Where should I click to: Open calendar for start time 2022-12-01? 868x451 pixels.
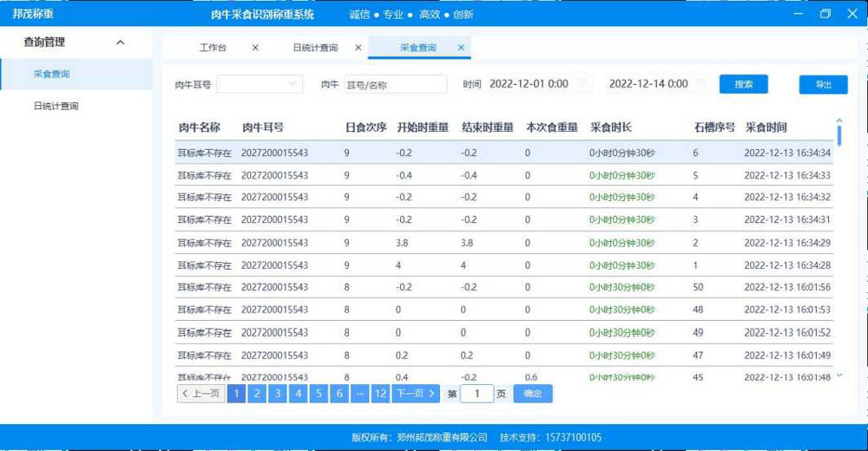583,84
